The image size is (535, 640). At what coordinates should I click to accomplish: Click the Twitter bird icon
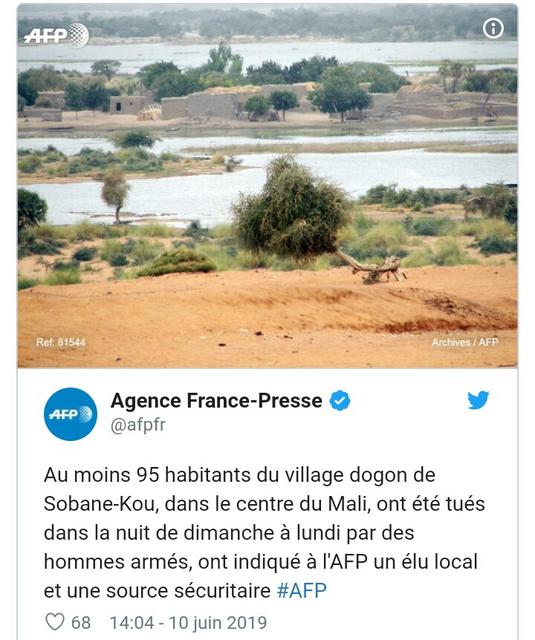[x=478, y=400]
